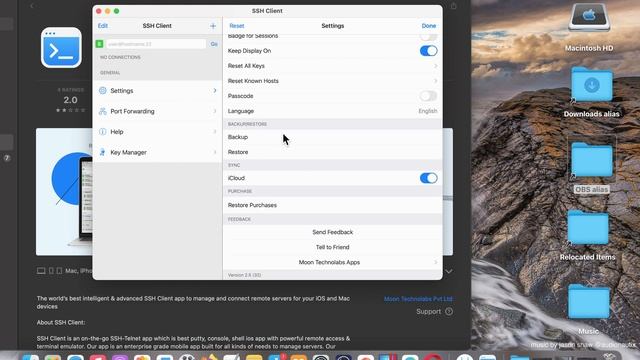Open Reset All Keys chevron
Viewport: 640px width, 360px height.
[436, 66]
